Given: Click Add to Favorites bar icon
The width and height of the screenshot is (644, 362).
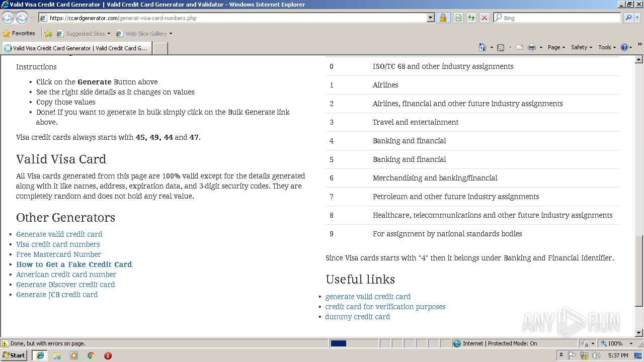Looking at the screenshot, I should (x=48, y=34).
